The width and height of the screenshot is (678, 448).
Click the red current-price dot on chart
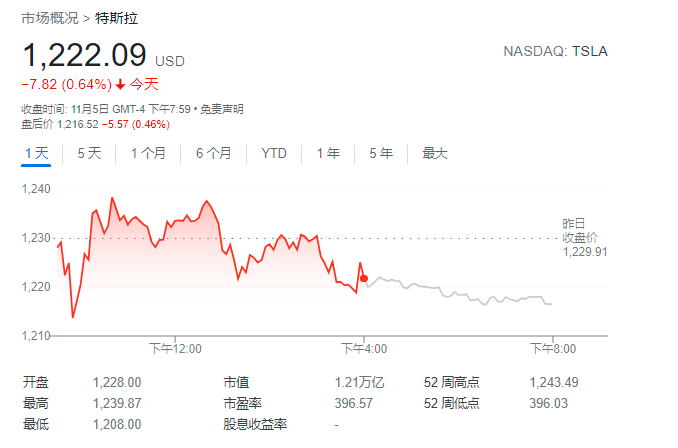pyautogui.click(x=364, y=278)
